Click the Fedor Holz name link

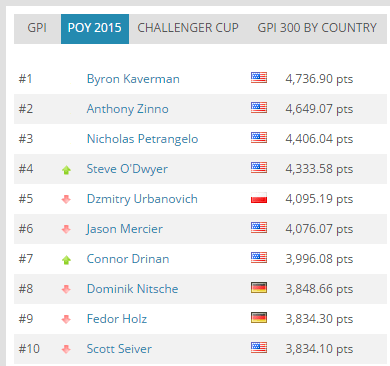point(117,319)
